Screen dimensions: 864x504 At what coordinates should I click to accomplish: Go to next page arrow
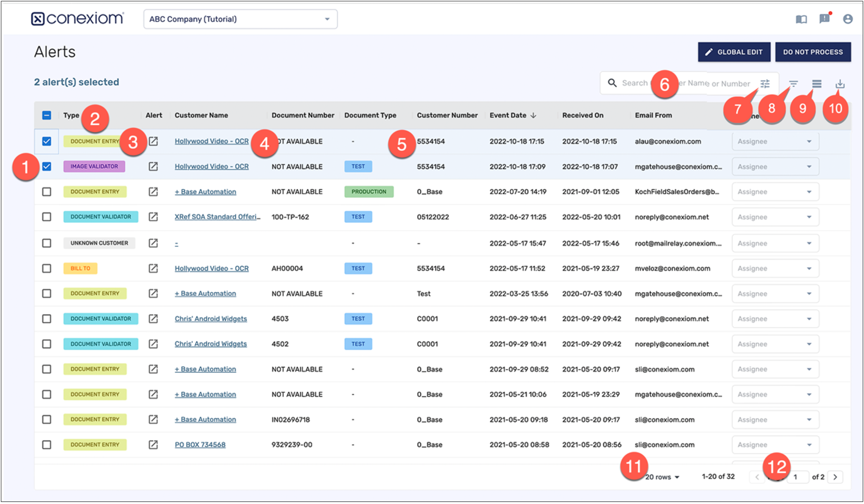[x=835, y=477]
